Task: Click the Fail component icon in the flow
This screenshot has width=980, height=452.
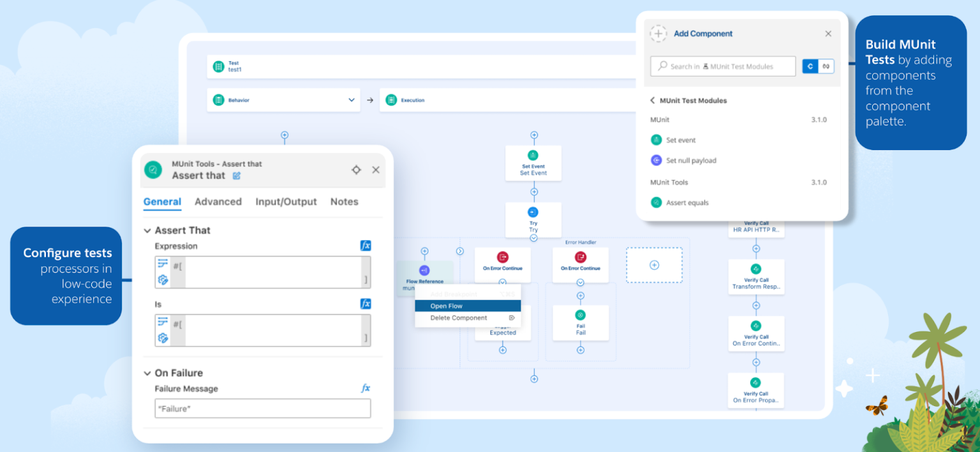Action: point(581,315)
